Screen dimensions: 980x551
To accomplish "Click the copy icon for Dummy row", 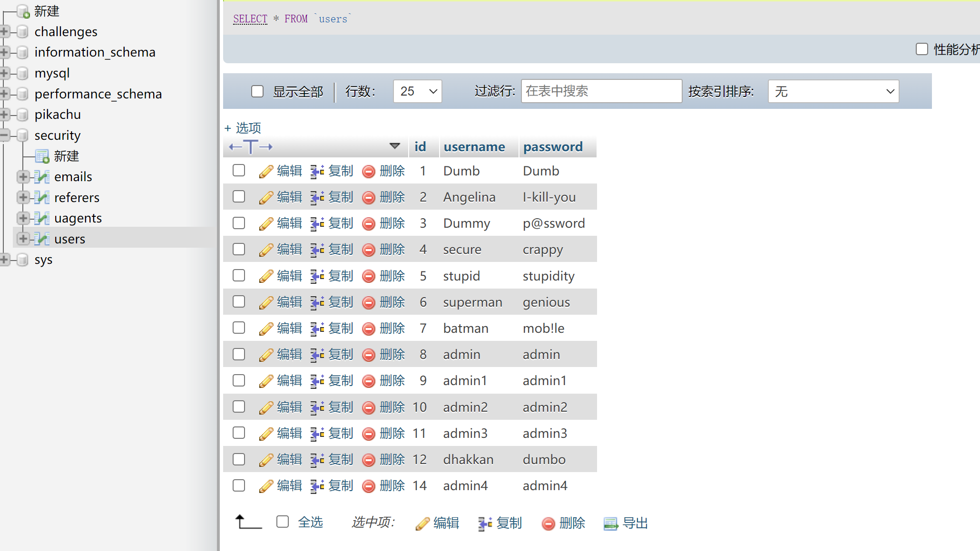I will tap(317, 223).
